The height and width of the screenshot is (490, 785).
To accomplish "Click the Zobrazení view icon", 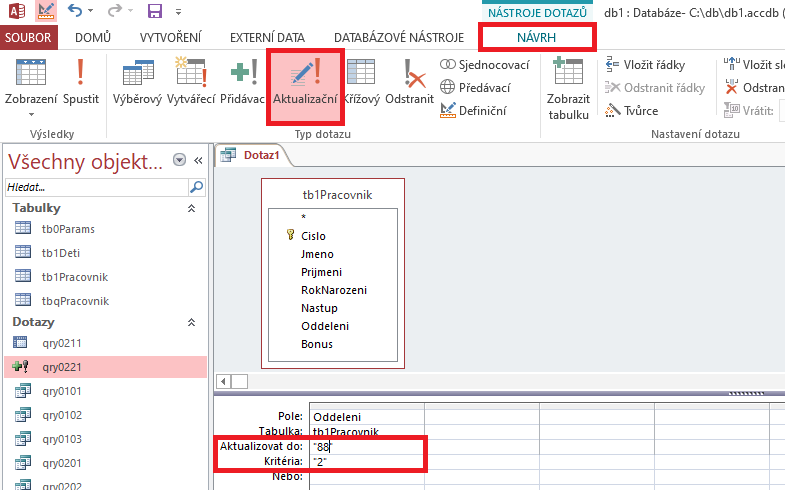I will pyautogui.click(x=31, y=73).
